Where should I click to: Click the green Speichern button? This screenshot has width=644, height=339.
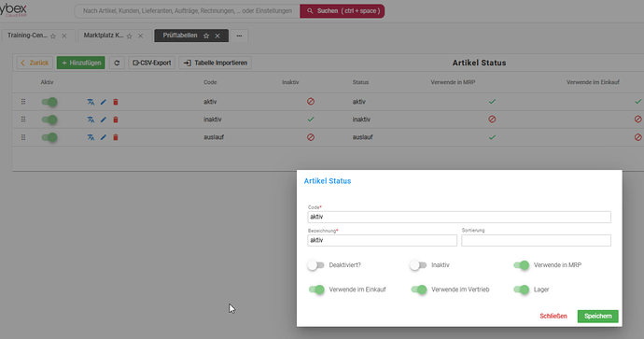[597, 316]
